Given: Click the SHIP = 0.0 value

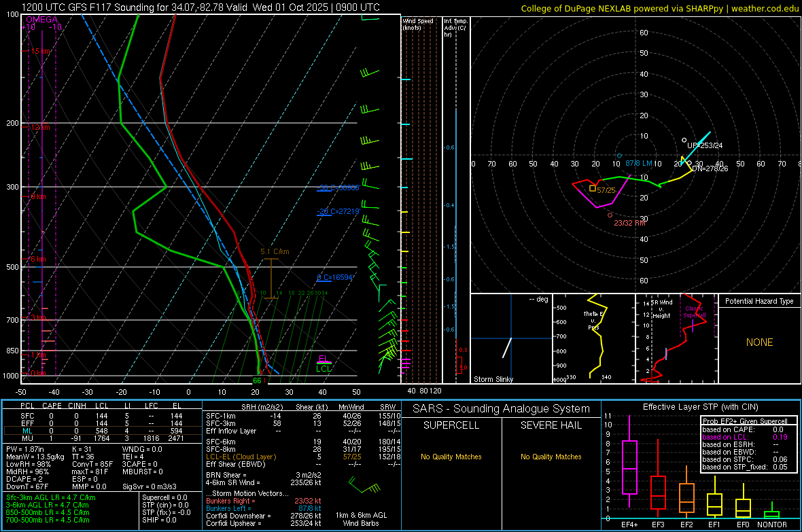Looking at the screenshot, I should tap(159, 520).
